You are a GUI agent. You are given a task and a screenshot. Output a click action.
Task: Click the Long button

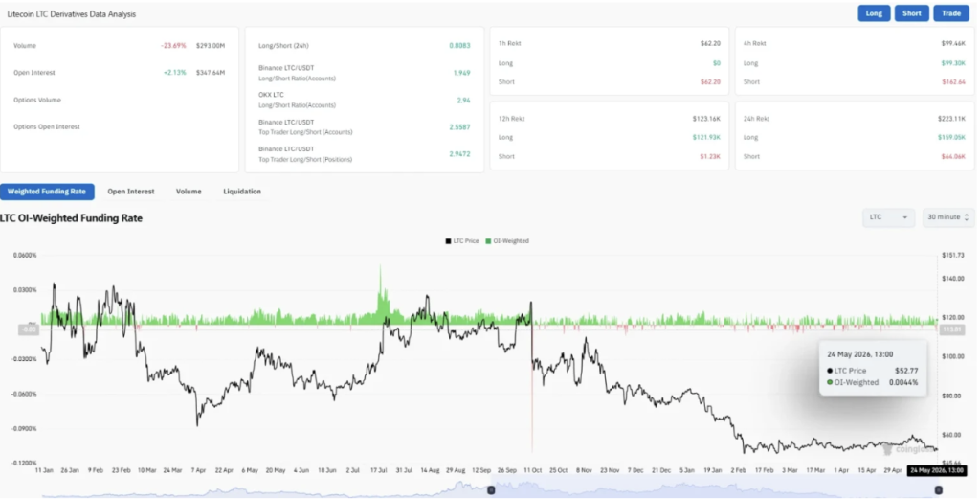click(874, 13)
